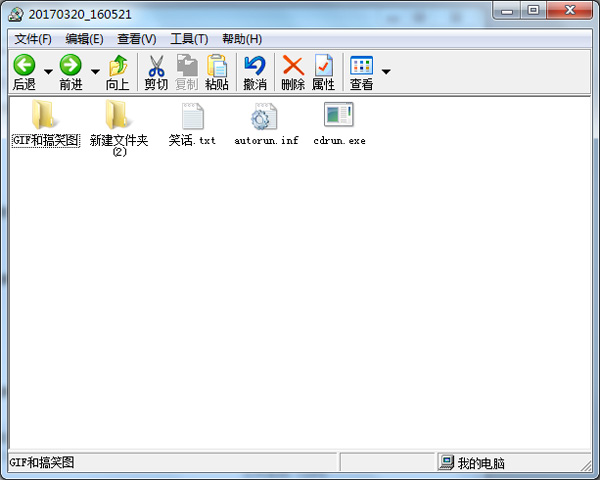Click the 我的电脑 computer icon in status bar
The width and height of the screenshot is (600, 480).
pos(446,462)
